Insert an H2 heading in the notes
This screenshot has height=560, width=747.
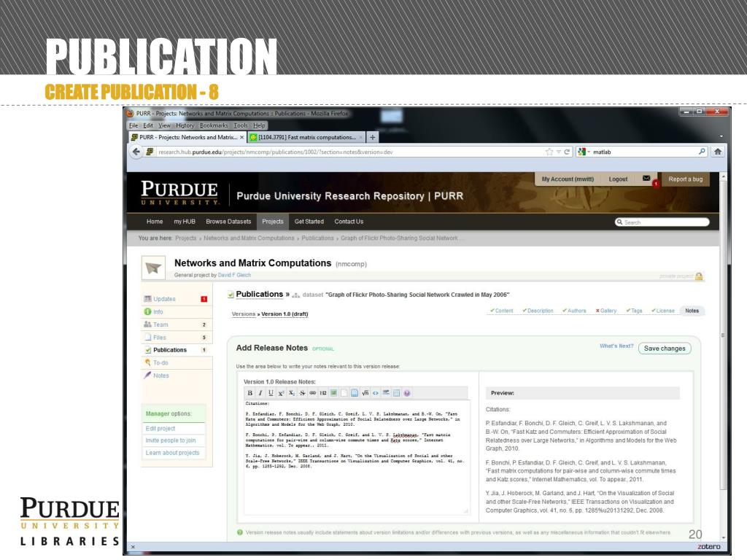(323, 393)
